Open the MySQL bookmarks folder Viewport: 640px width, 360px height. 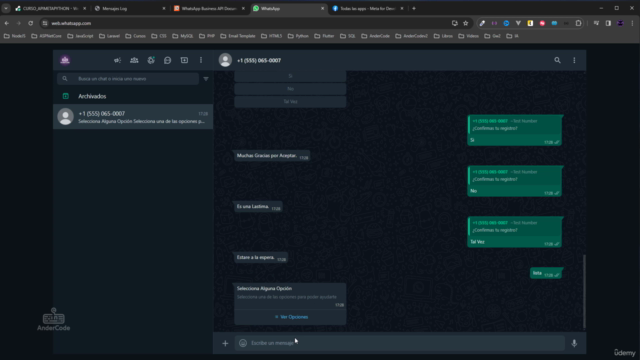[183, 36]
